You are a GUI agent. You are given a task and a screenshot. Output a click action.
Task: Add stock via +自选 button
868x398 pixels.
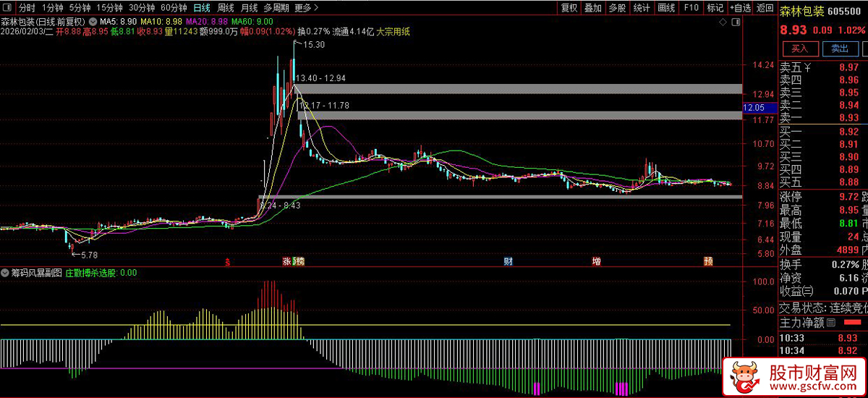[x=740, y=8]
